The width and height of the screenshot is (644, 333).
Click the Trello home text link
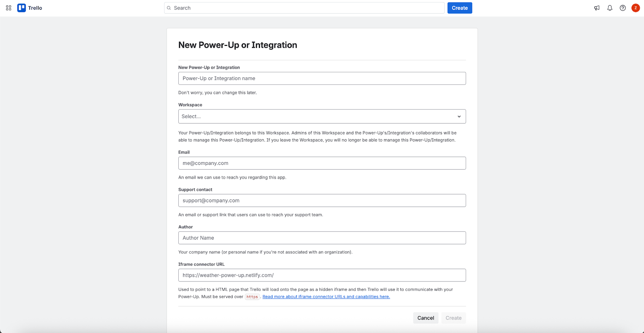(35, 8)
